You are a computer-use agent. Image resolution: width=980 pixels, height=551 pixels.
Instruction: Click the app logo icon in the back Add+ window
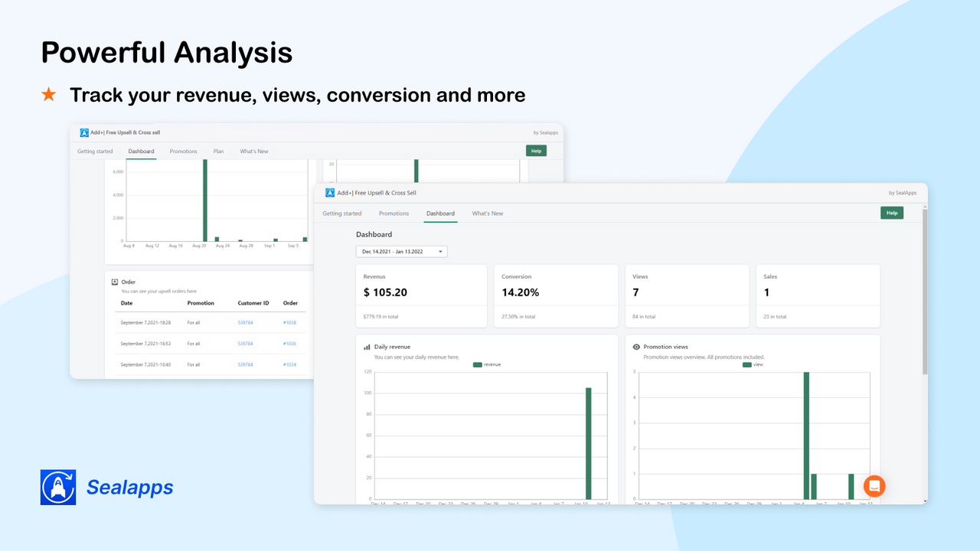tap(84, 132)
